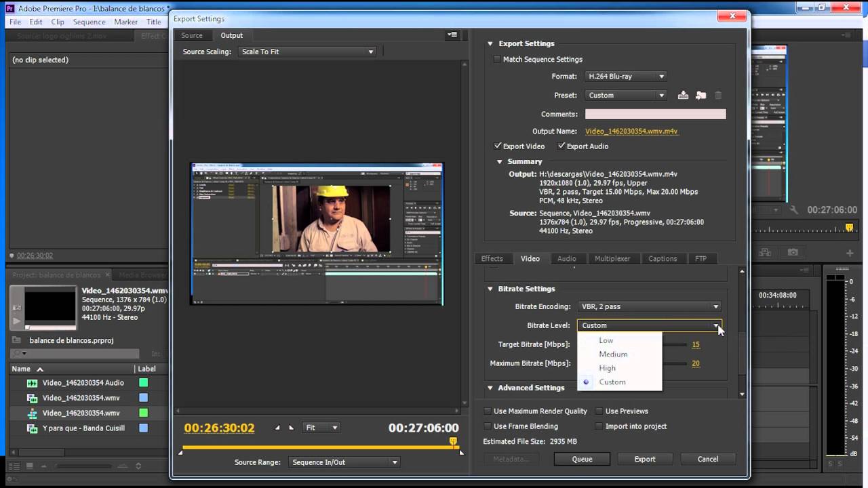
Task: Click the Target Bitrate value 15
Action: point(696,345)
